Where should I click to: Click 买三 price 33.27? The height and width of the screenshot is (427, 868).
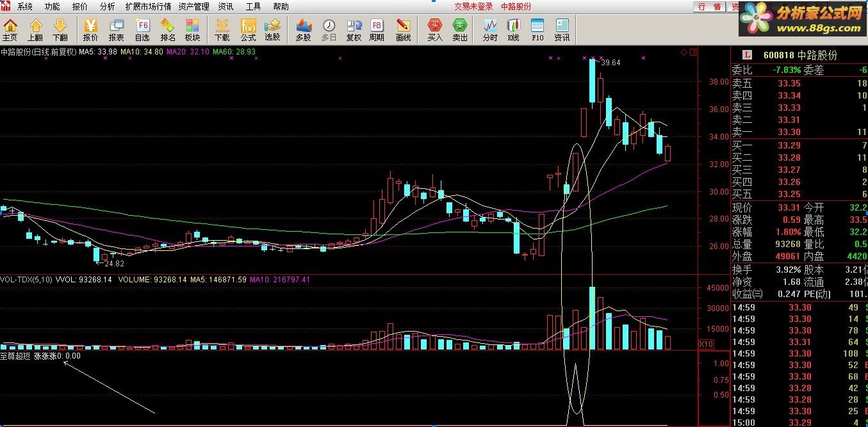click(789, 170)
